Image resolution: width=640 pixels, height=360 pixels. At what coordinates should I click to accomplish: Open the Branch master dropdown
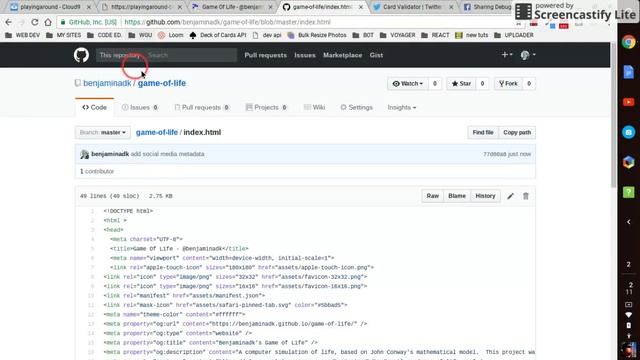[102, 133]
